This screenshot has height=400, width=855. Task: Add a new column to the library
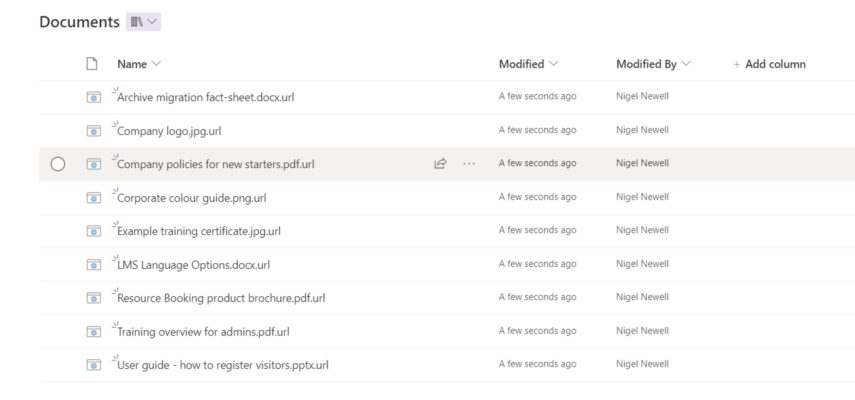[769, 64]
